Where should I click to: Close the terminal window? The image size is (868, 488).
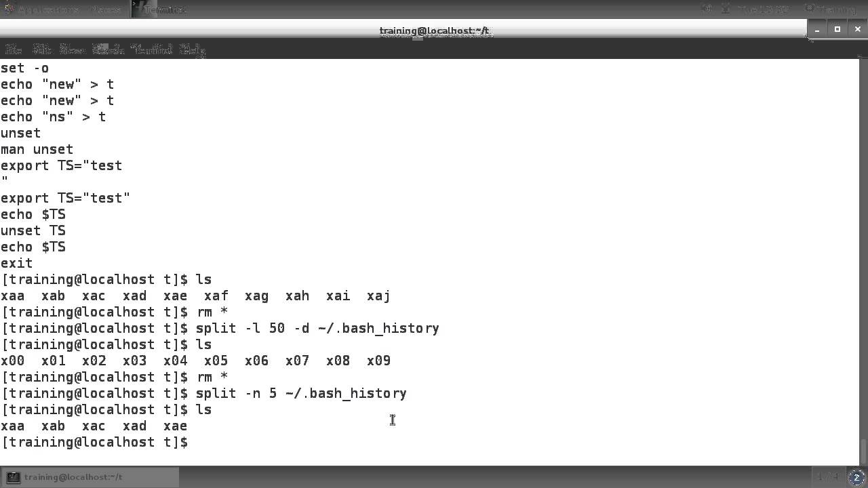point(858,29)
